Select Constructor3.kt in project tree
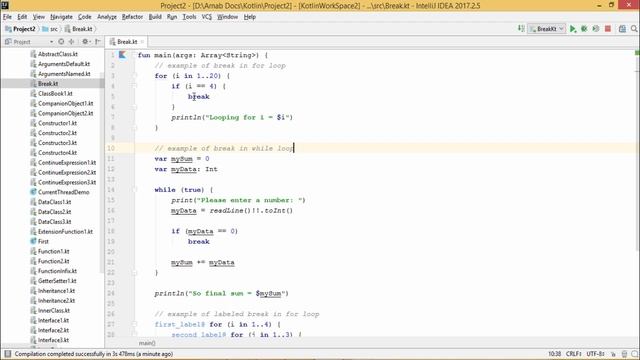The height and width of the screenshot is (360, 640). click(x=57, y=143)
